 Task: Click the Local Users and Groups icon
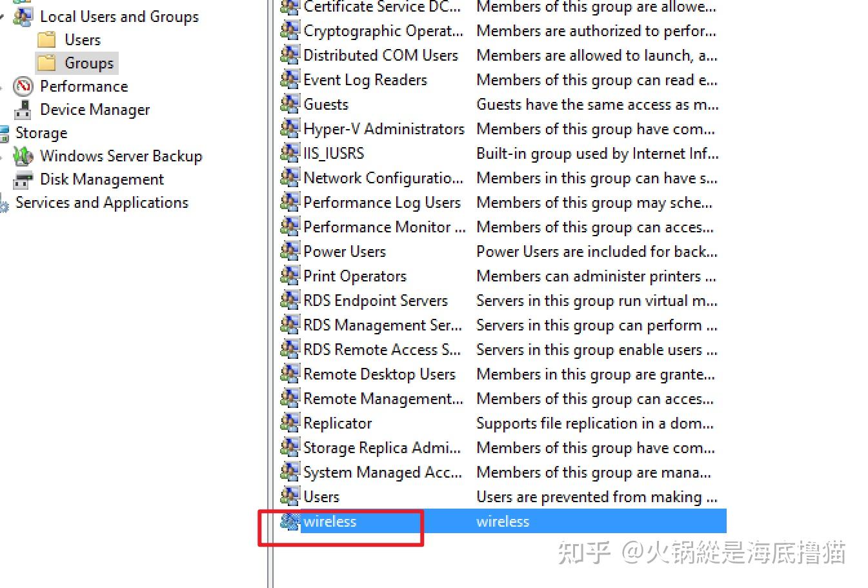pyautogui.click(x=23, y=16)
